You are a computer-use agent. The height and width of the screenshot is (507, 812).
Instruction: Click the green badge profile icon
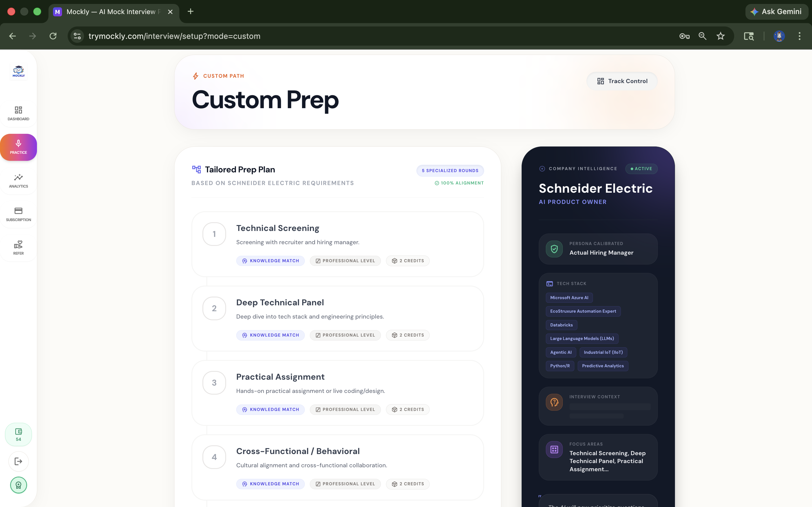18,485
